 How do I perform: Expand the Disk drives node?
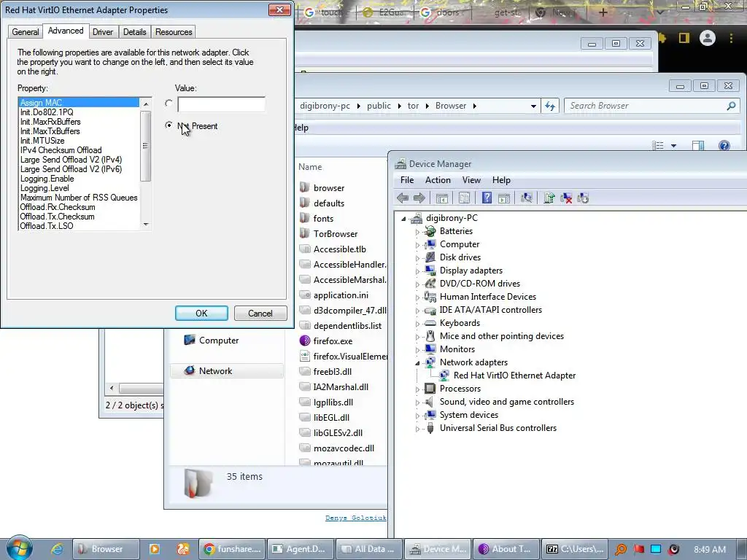pos(417,258)
